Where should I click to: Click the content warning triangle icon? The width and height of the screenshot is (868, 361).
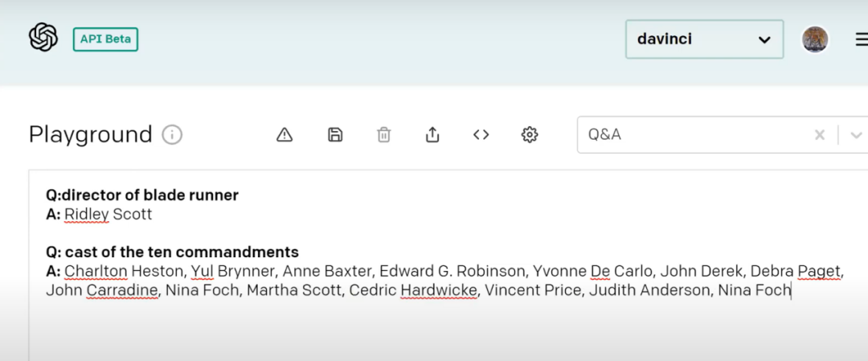click(x=285, y=134)
